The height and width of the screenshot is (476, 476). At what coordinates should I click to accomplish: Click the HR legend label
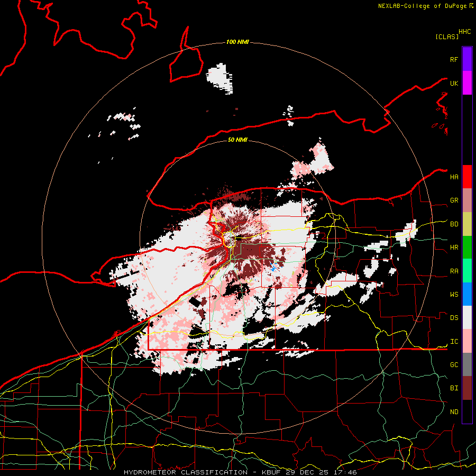pyautogui.click(x=454, y=248)
